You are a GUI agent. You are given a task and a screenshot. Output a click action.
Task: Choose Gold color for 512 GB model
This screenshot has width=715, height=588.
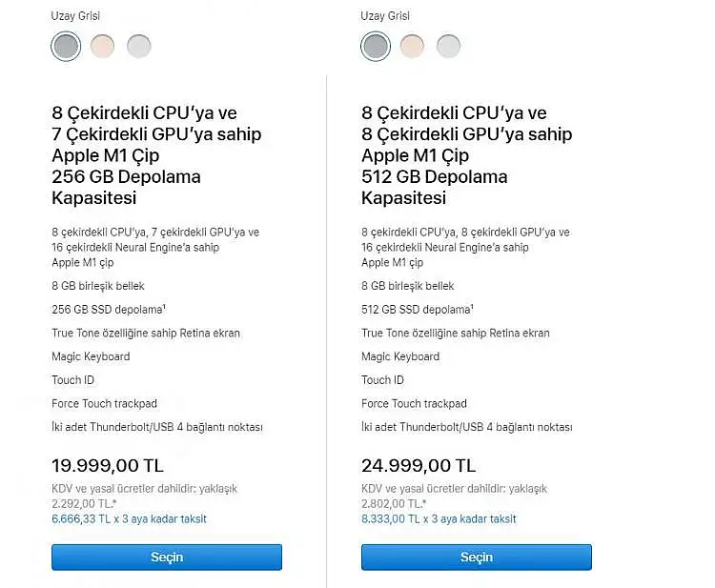pyautogui.click(x=412, y=46)
